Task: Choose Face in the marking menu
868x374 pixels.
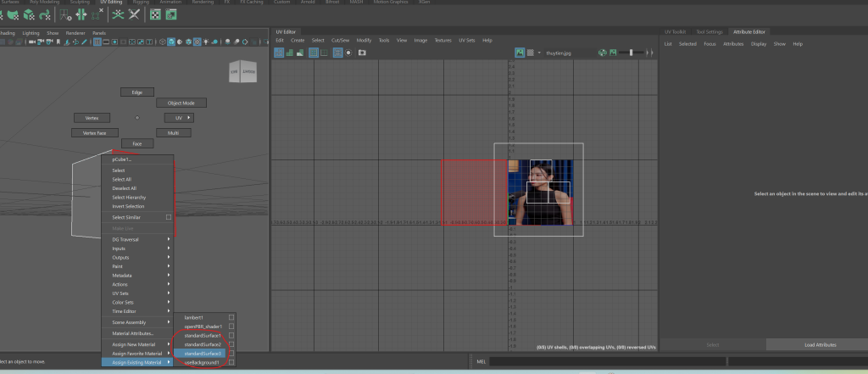Action: coord(136,144)
